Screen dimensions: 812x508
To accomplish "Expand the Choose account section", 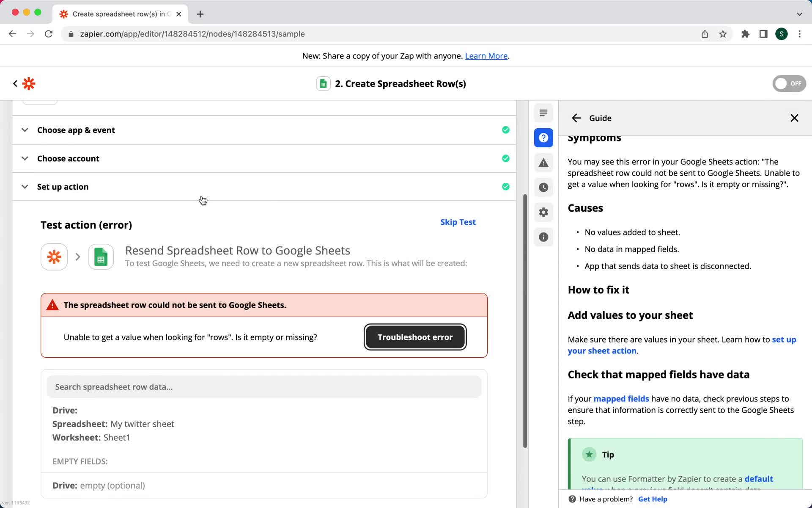I will point(68,158).
